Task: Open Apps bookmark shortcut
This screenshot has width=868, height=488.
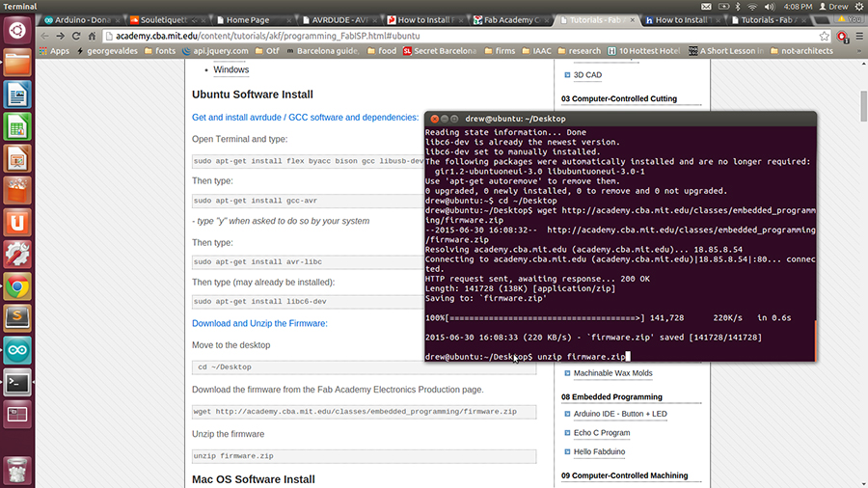Action: pyautogui.click(x=54, y=51)
